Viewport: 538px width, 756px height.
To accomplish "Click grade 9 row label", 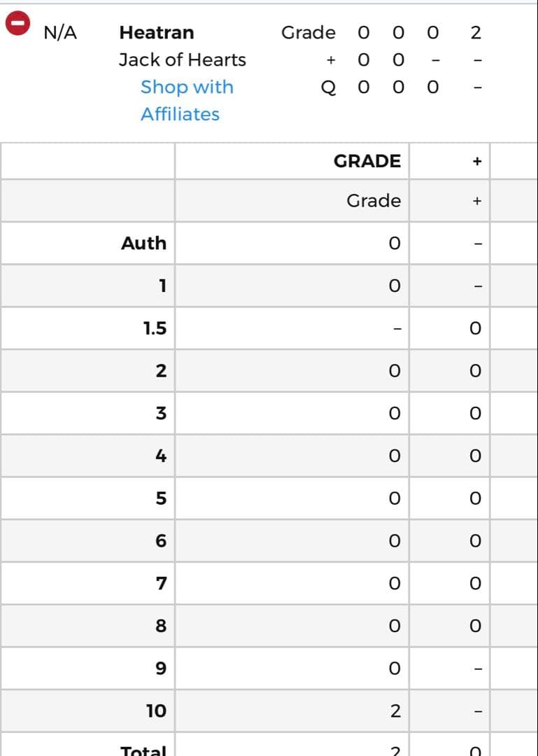I will point(160,668).
